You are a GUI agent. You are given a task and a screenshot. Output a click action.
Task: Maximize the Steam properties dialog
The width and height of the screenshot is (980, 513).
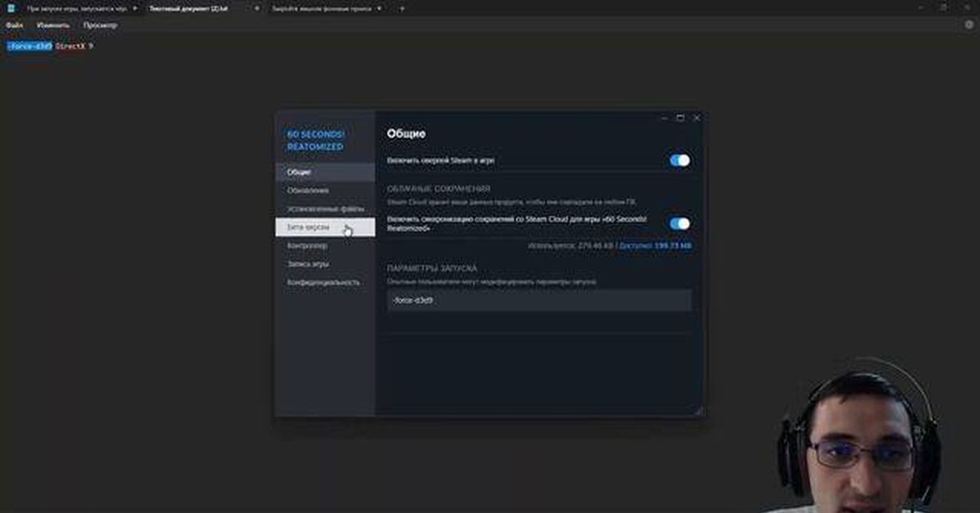click(679, 118)
